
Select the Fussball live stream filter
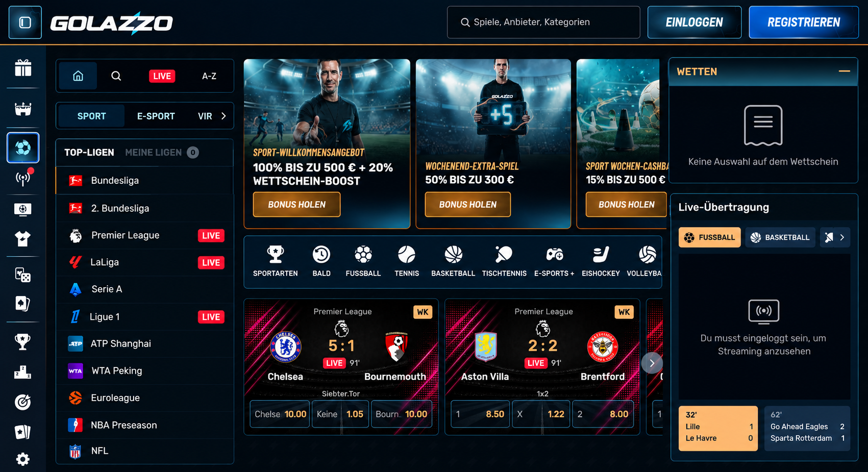tap(709, 237)
